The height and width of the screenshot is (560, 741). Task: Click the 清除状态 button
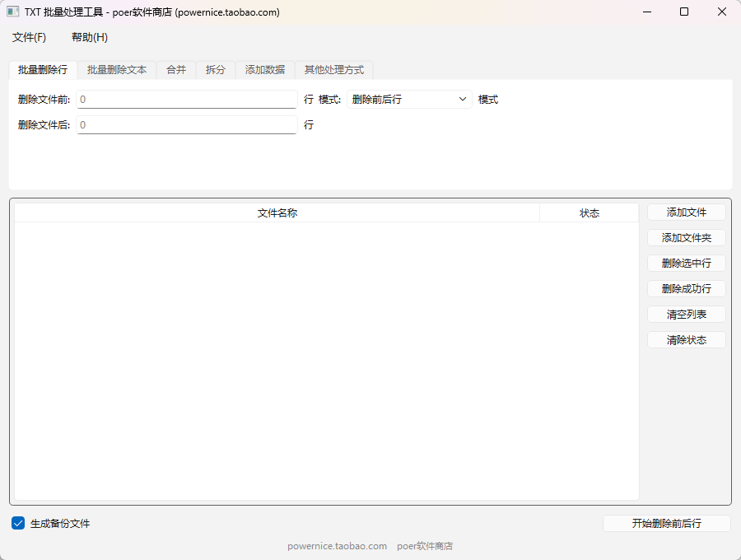coord(686,340)
